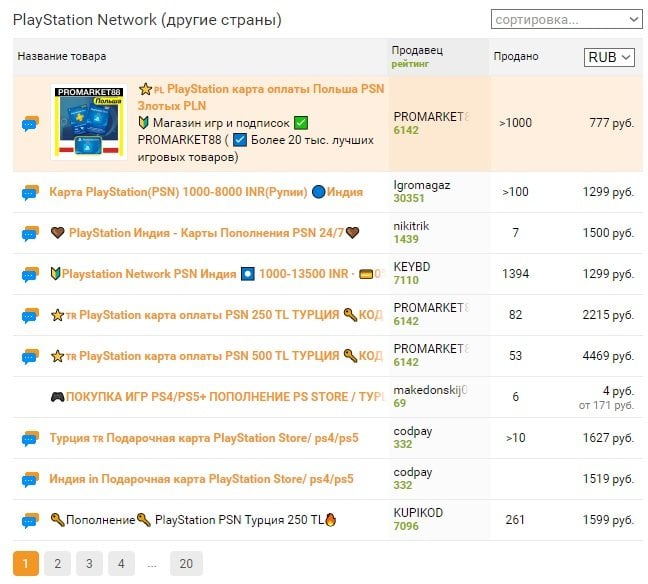Viewport: 648px width, 584px height.
Task: Go to page 4
Action: (x=121, y=563)
